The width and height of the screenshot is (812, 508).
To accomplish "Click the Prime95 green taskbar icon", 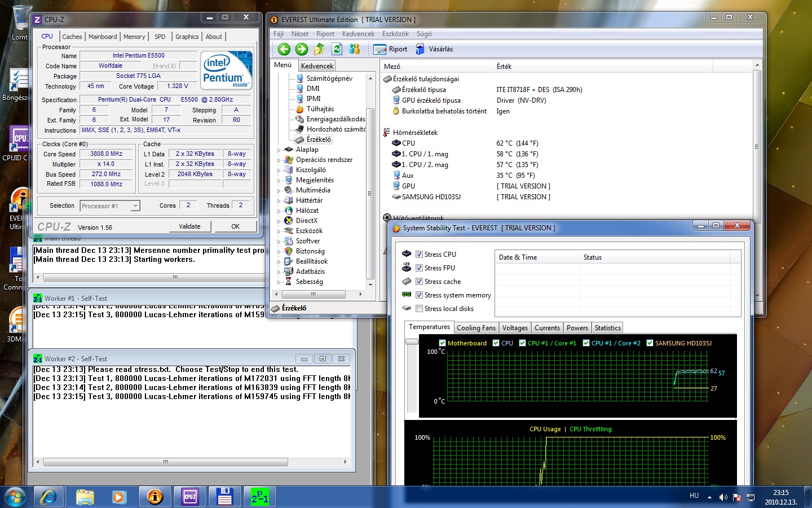I will (260, 497).
